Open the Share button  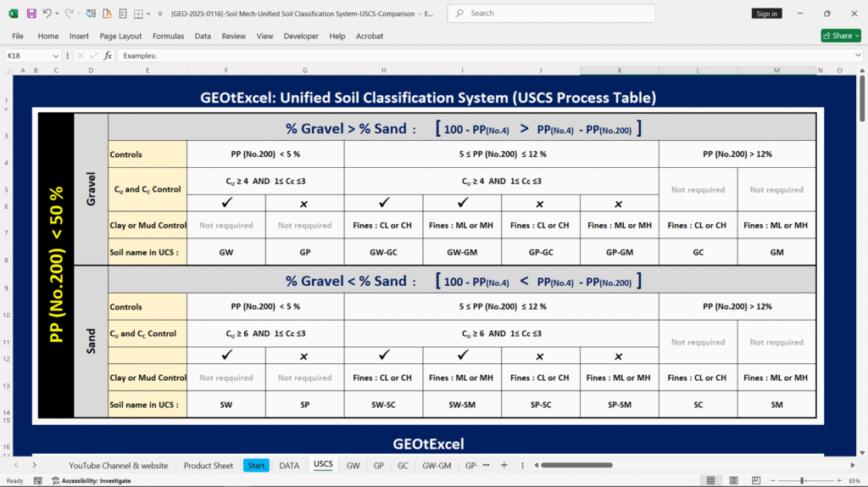click(x=841, y=36)
